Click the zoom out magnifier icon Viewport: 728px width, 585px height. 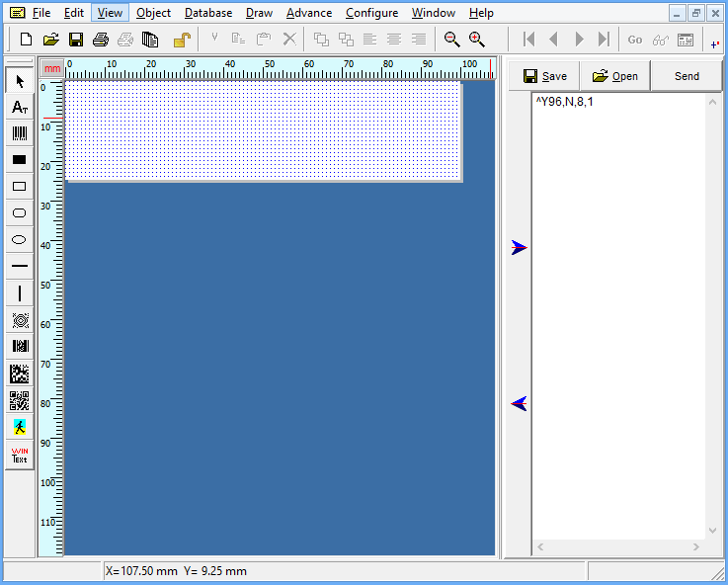pos(451,40)
